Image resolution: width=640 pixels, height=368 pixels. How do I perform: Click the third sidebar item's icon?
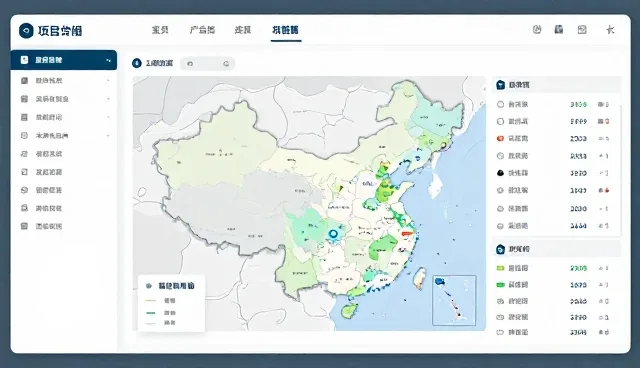[x=24, y=99]
